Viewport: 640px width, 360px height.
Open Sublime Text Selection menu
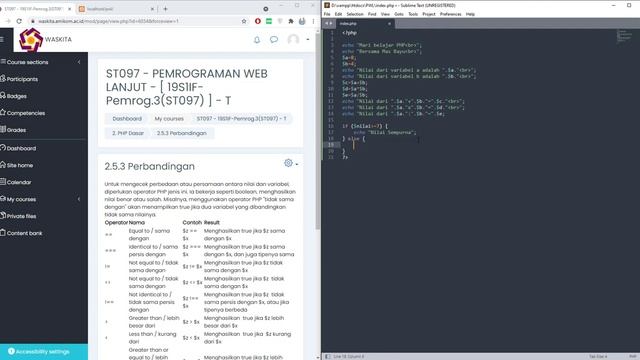click(x=355, y=14)
